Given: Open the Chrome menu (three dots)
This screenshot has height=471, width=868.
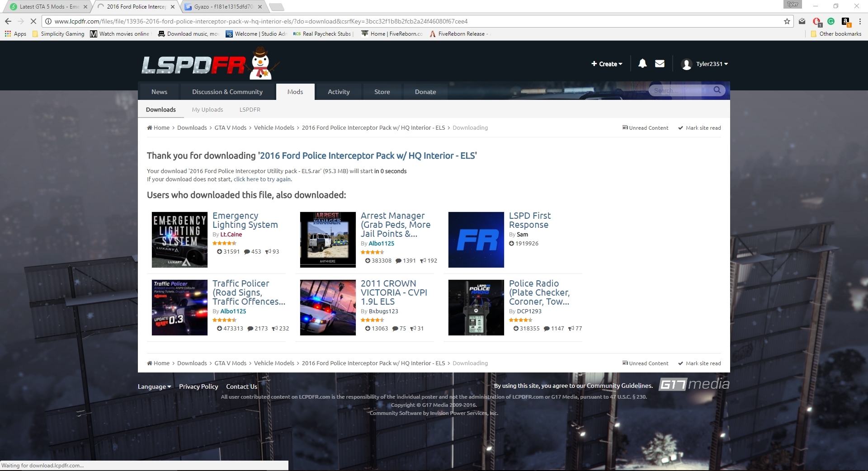Looking at the screenshot, I should tap(860, 21).
